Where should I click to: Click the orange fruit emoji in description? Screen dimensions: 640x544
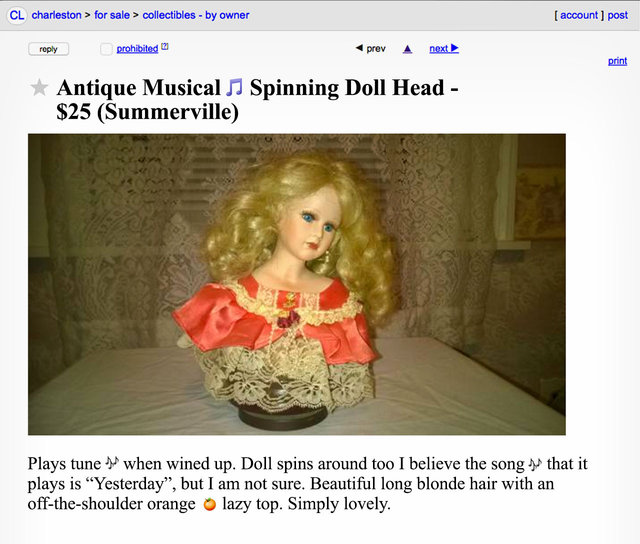coord(209,504)
